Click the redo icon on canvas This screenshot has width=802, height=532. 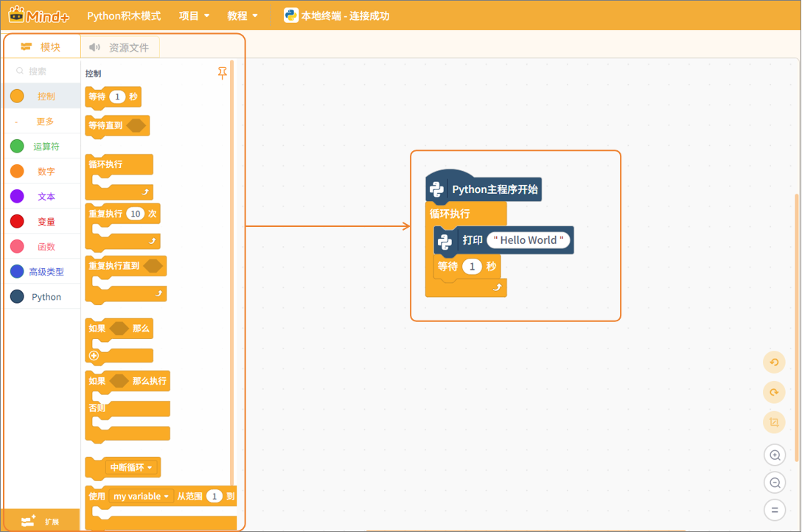click(774, 392)
